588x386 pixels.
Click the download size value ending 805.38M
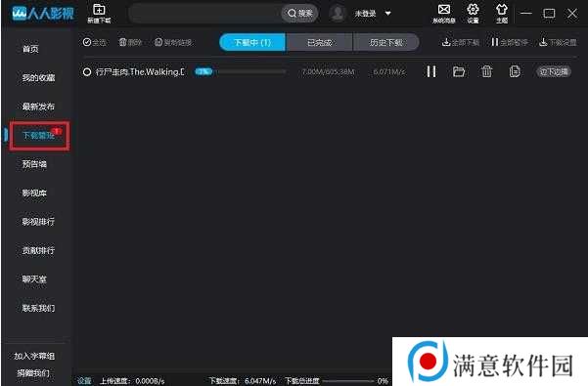click(328, 71)
